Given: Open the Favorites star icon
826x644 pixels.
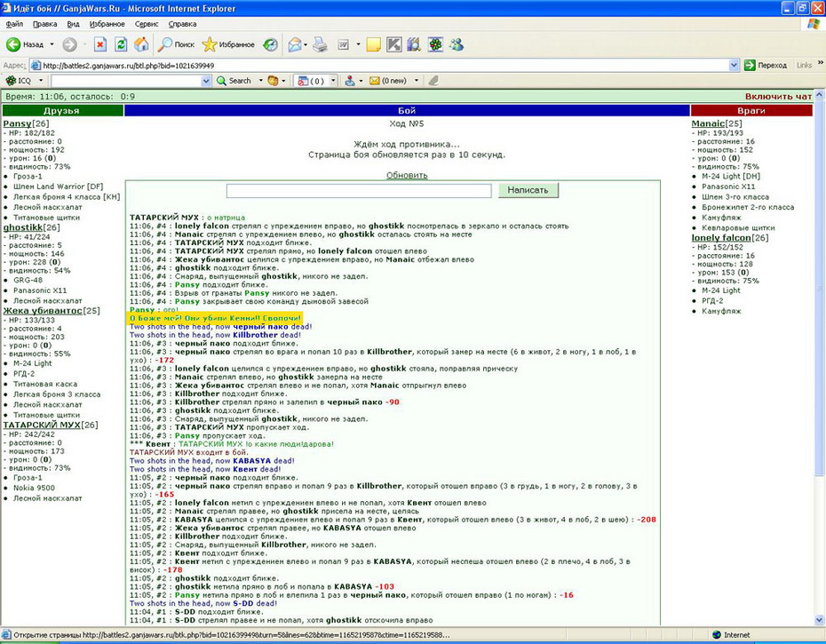Looking at the screenshot, I should coord(209,44).
